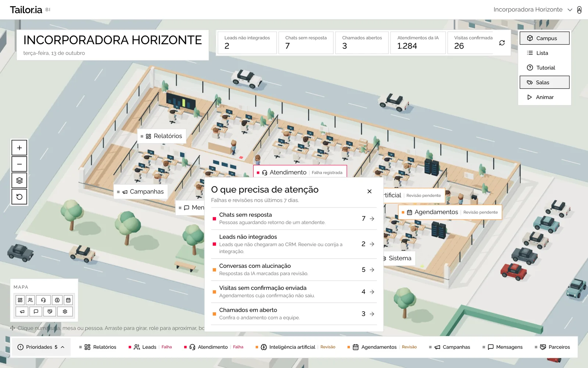Open the Leads tab marked Falha
The height and width of the screenshot is (368, 588).
pyautogui.click(x=150, y=347)
